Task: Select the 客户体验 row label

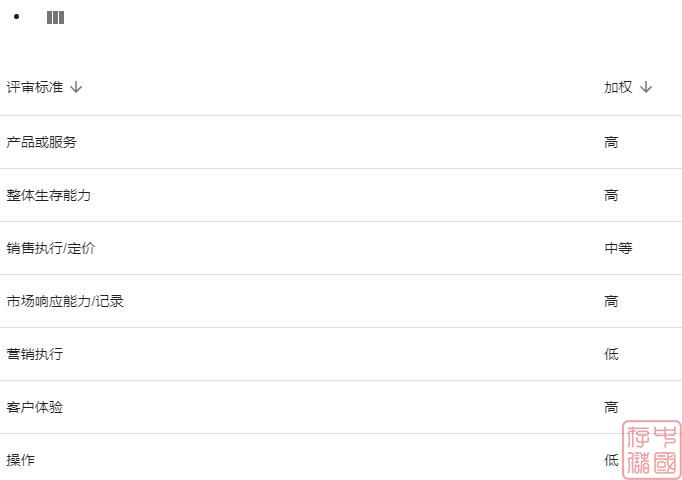Action: [x=34, y=407]
